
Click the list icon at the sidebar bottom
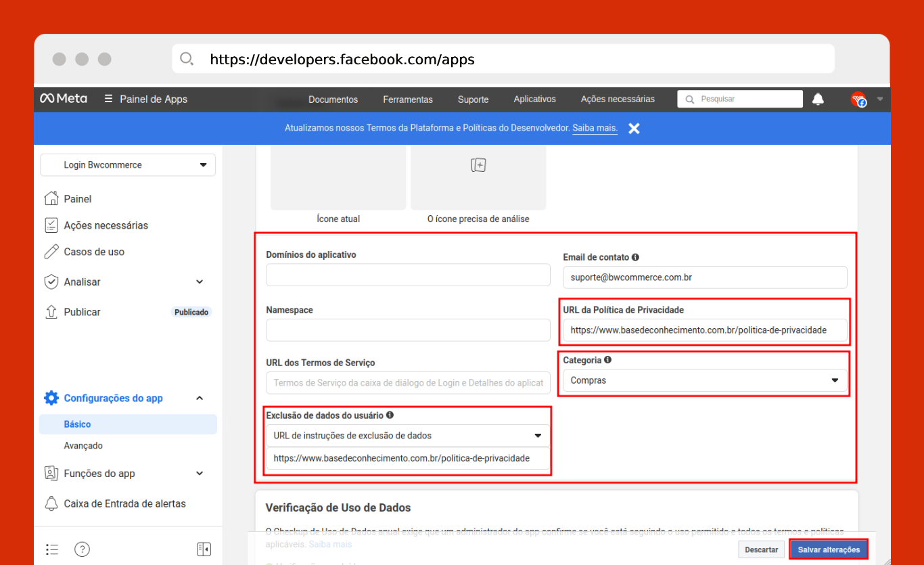(52, 549)
